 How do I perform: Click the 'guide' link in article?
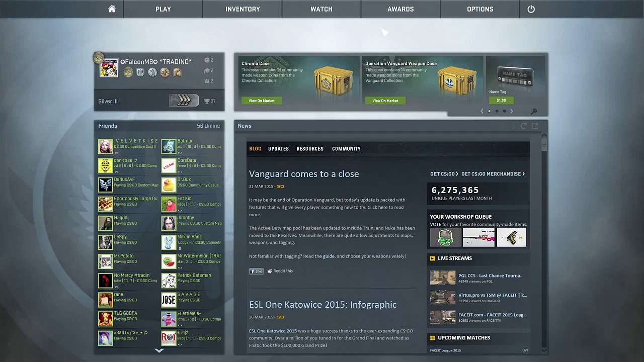pyautogui.click(x=329, y=256)
